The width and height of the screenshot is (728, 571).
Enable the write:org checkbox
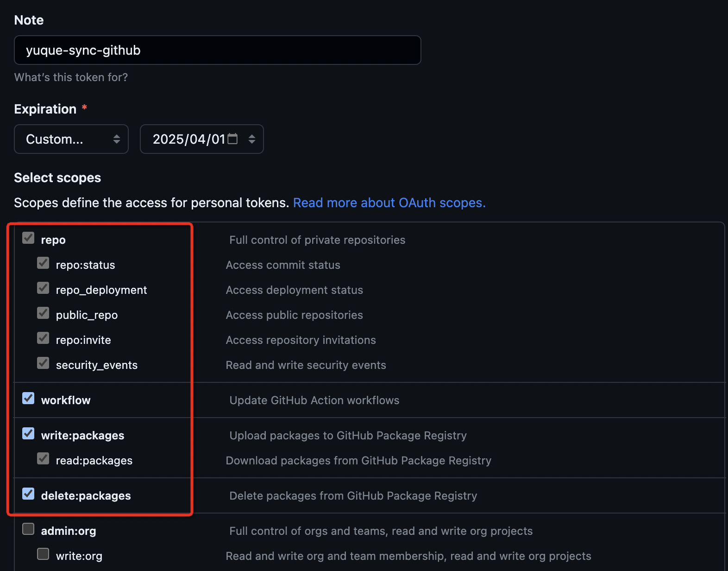pos(43,554)
